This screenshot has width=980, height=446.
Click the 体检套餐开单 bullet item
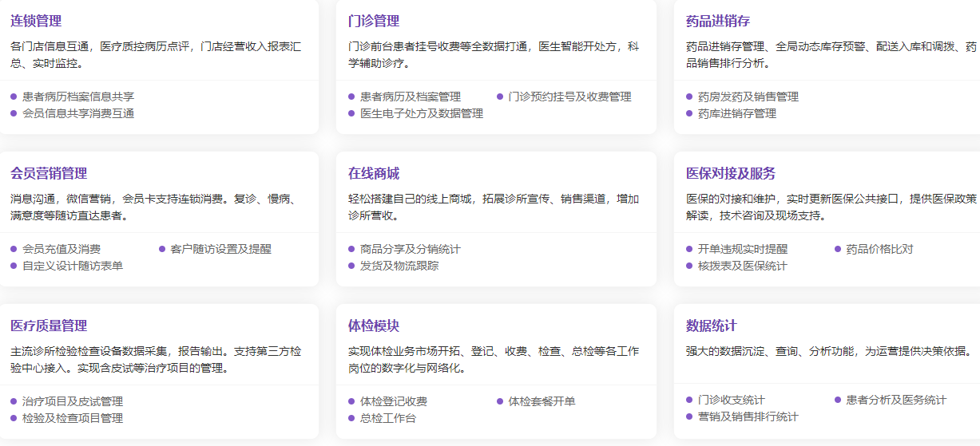(542, 401)
